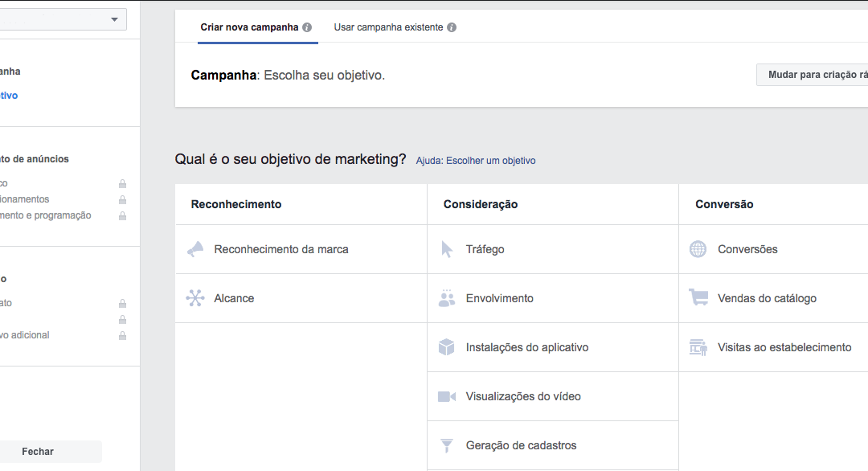
Task: Choose Vendas do catálogo objective
Action: (x=773, y=298)
